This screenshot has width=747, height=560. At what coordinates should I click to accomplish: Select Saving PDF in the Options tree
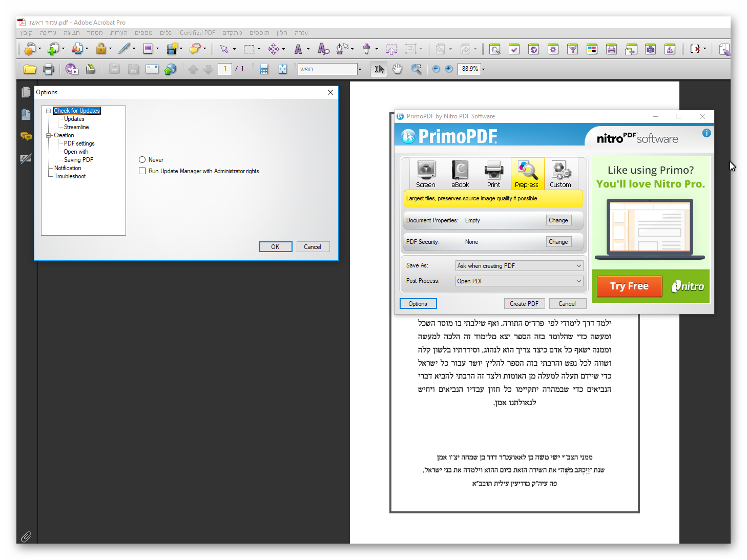click(78, 160)
